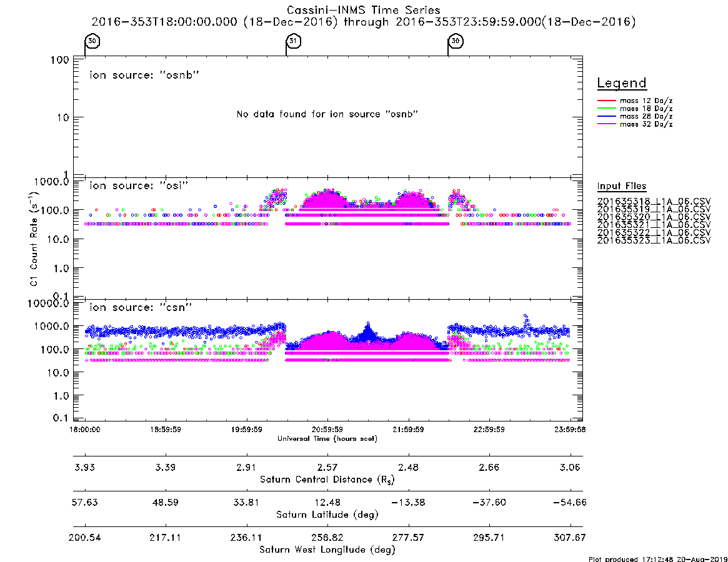The image size is (728, 562).
Task: Click the "mass 28 Da/z" legend label
Action: (x=646, y=117)
